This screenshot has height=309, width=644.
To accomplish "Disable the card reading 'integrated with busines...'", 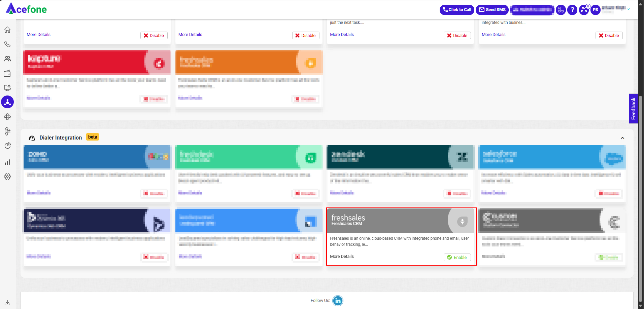I will point(609,35).
